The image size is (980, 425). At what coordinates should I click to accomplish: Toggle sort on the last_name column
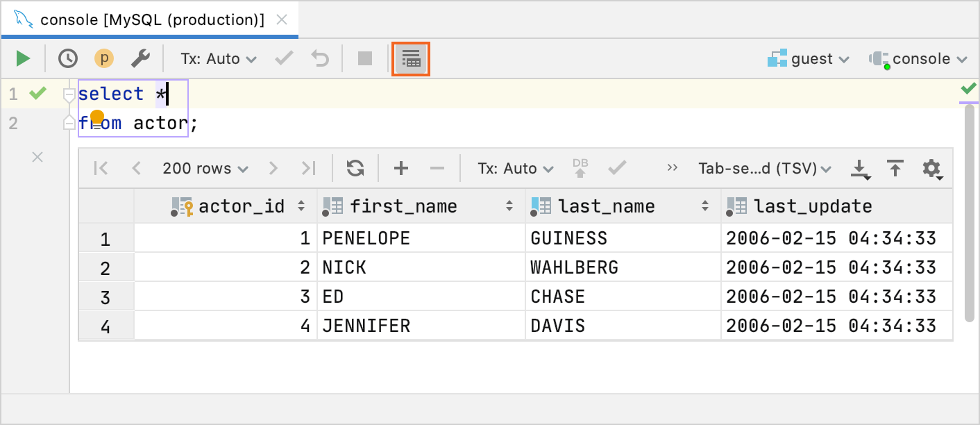click(x=706, y=206)
